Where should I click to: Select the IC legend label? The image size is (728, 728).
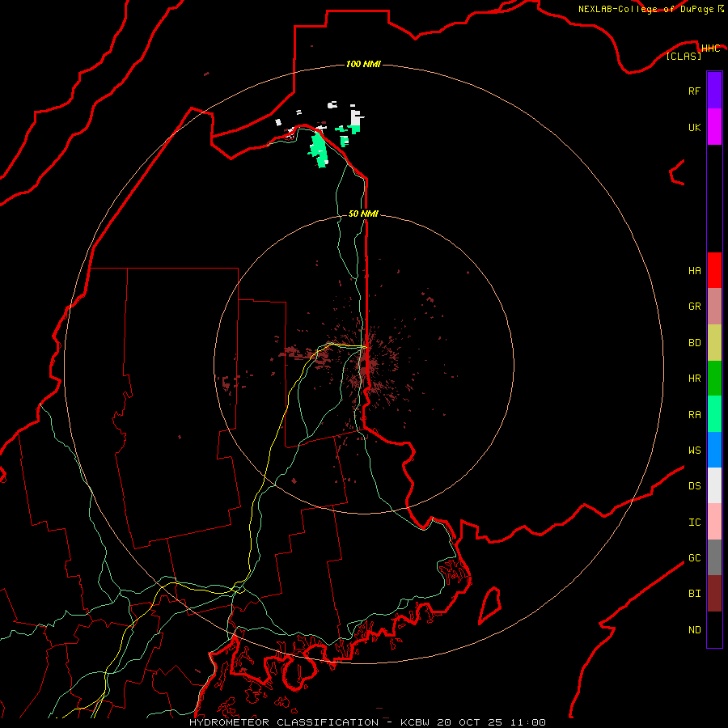click(x=694, y=523)
